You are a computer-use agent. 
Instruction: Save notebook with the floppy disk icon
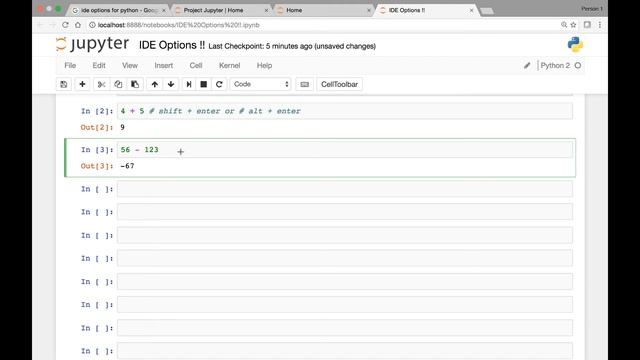click(64, 84)
